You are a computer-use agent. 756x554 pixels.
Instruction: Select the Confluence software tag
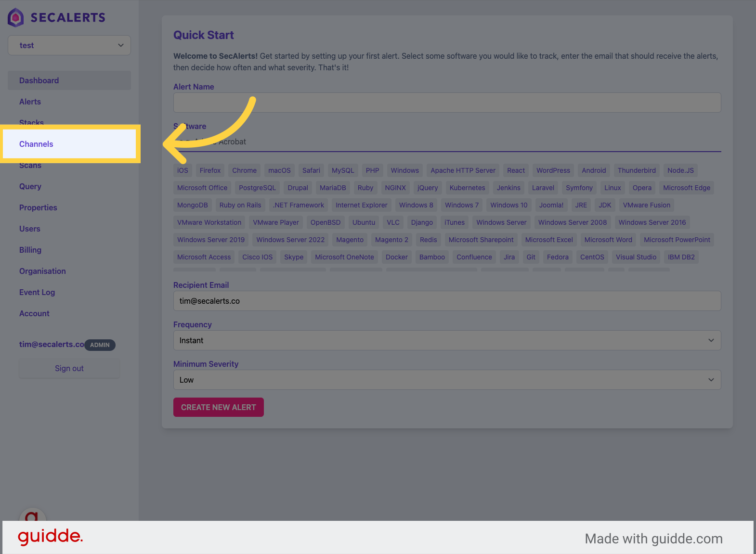474,257
